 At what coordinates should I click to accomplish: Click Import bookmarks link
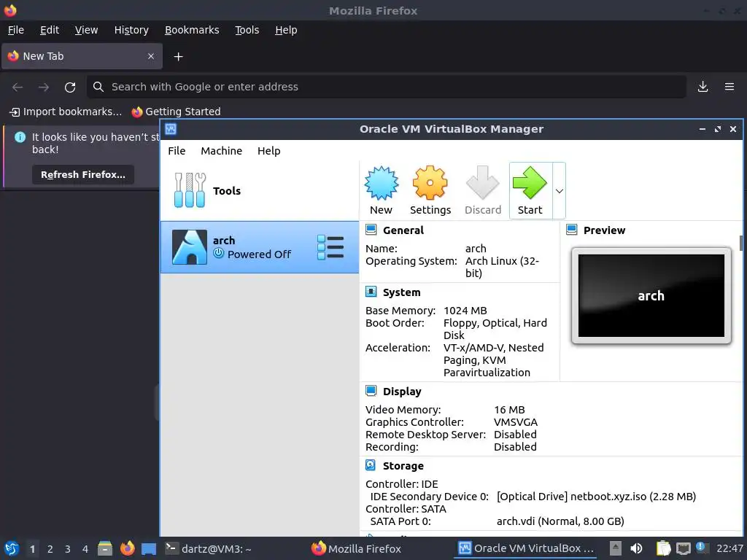click(66, 112)
